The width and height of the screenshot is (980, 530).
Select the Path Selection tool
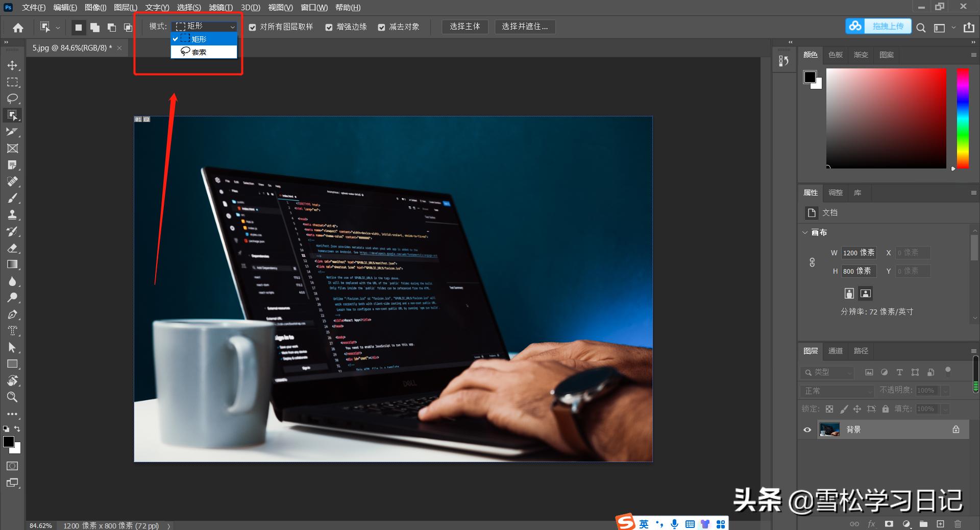coord(12,347)
